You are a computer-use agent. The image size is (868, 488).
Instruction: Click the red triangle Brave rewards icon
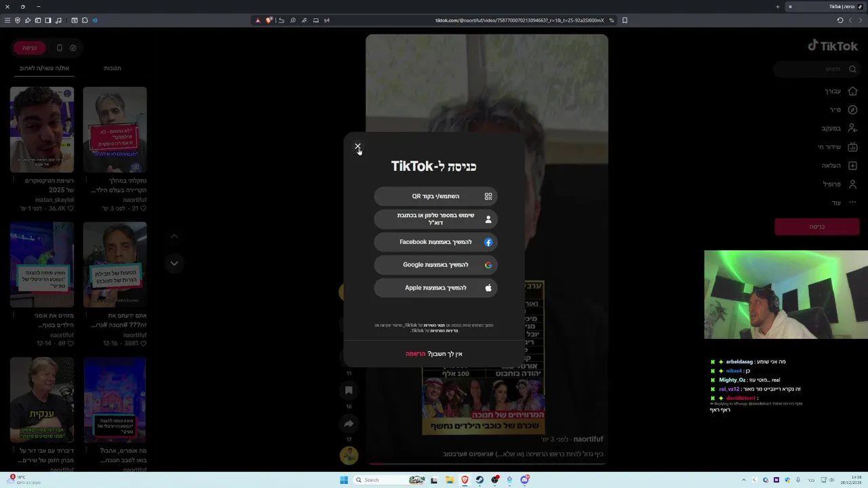[258, 20]
